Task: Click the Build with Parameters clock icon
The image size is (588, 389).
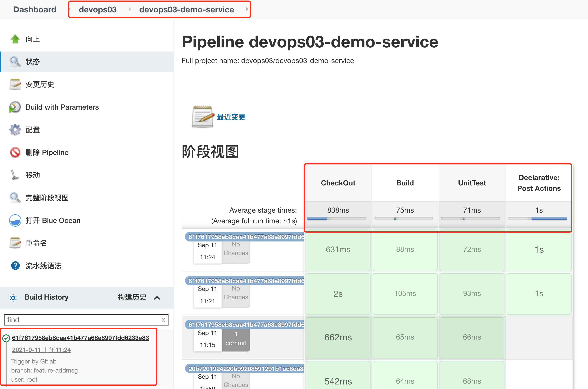Action: coord(15,107)
